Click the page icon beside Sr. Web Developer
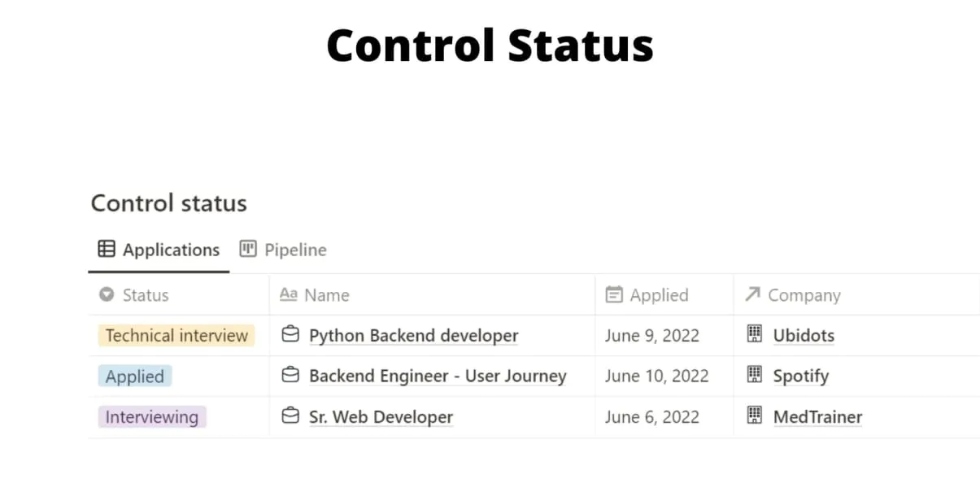This screenshot has height=492, width=980. click(290, 416)
